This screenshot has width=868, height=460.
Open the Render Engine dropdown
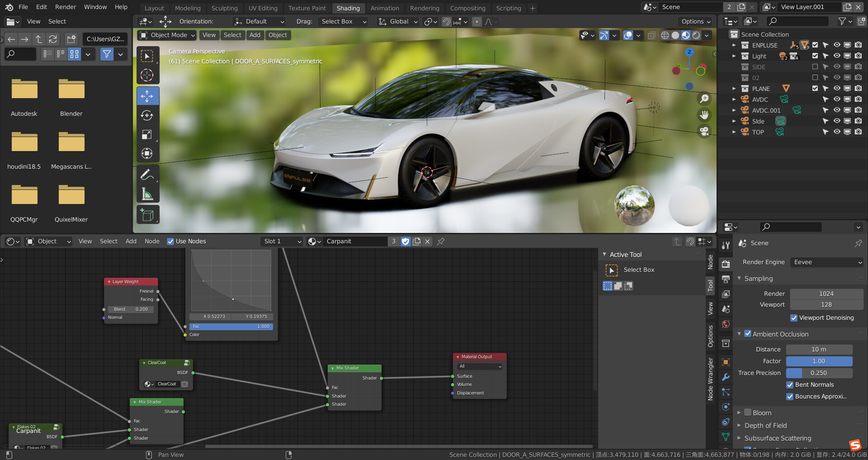click(x=826, y=262)
